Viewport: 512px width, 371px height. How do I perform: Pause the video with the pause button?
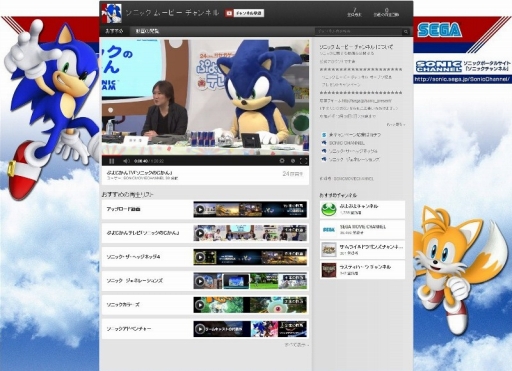point(112,161)
